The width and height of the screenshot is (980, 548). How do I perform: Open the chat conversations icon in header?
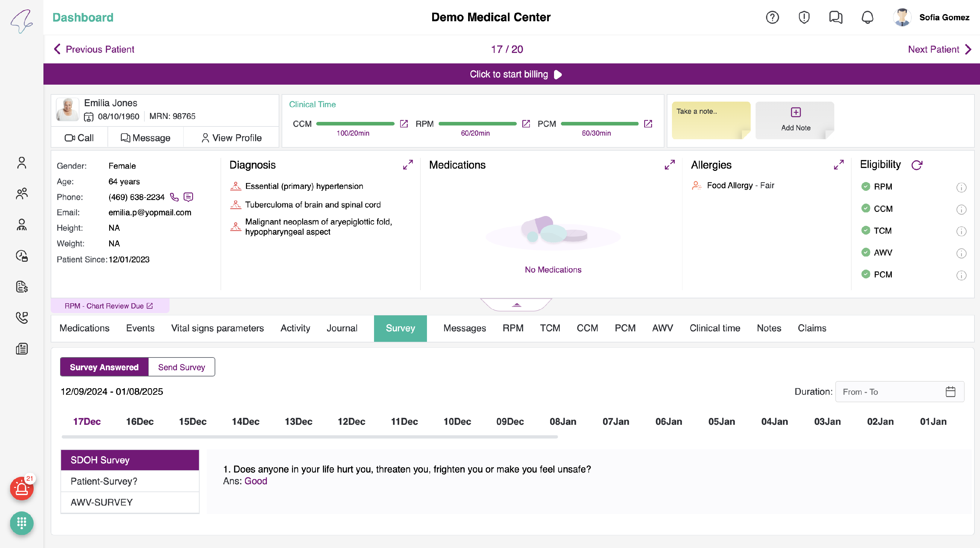[835, 17]
